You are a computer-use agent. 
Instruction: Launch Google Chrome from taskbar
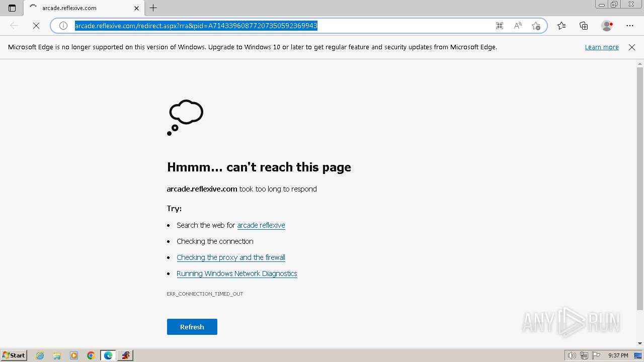[91, 355]
